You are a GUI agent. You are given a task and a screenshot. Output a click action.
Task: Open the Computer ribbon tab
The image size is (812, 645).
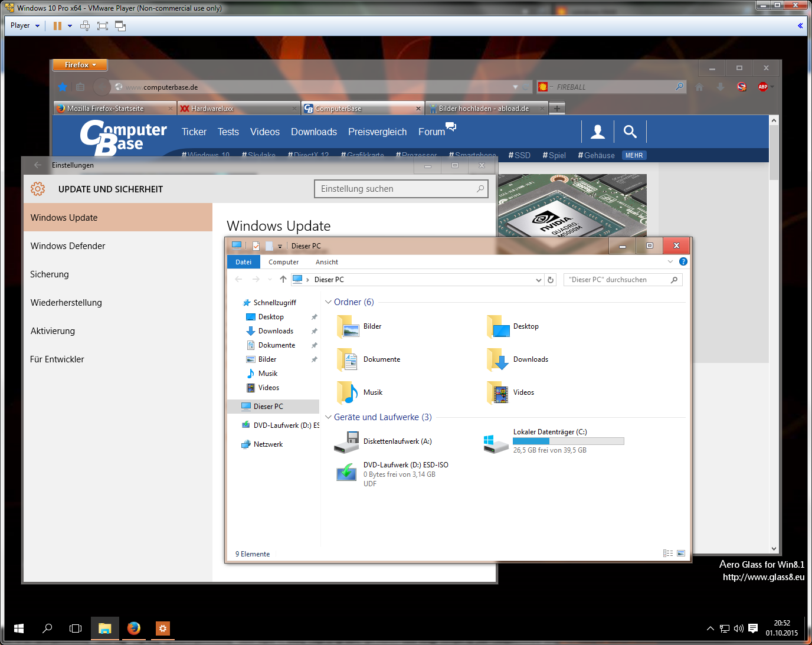click(x=284, y=262)
